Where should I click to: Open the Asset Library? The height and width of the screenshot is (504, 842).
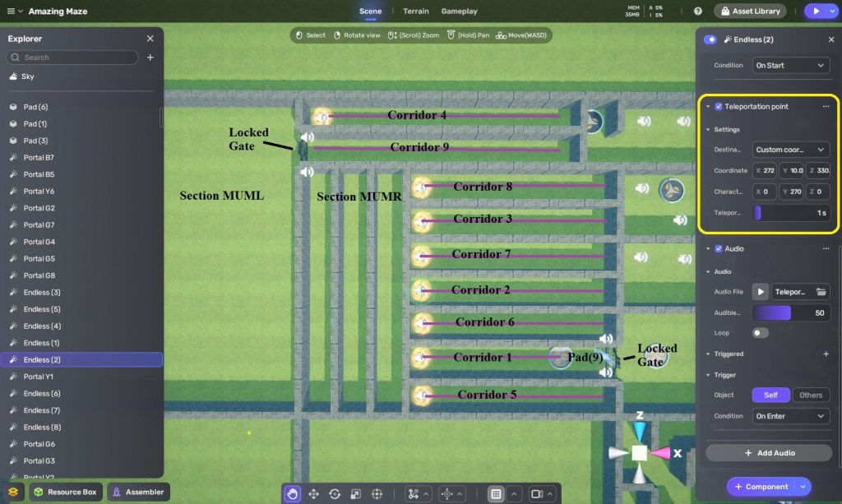(751, 12)
